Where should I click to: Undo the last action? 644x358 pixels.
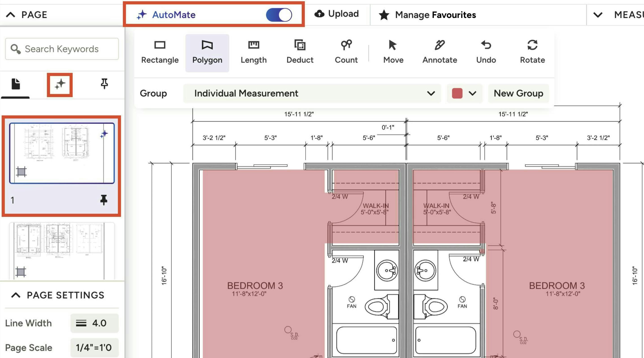(x=486, y=52)
